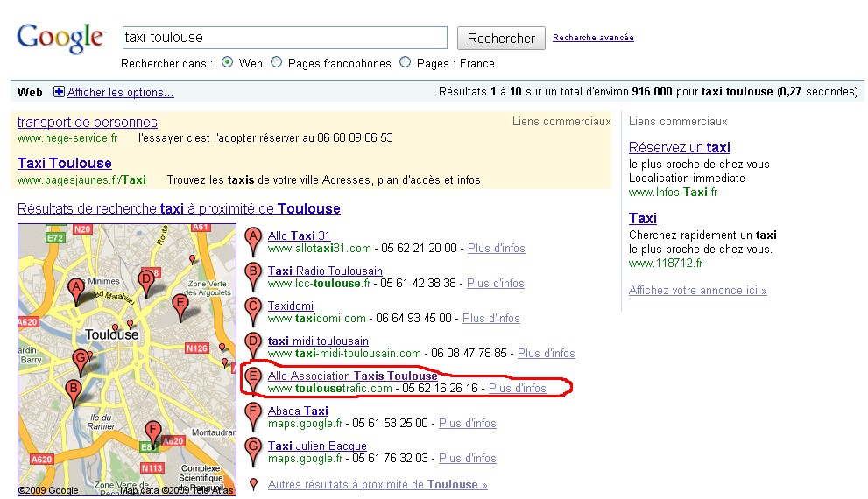Open the Taxi Toulouse pagesjaunes ad
This screenshot has width=868, height=499.
click(64, 163)
